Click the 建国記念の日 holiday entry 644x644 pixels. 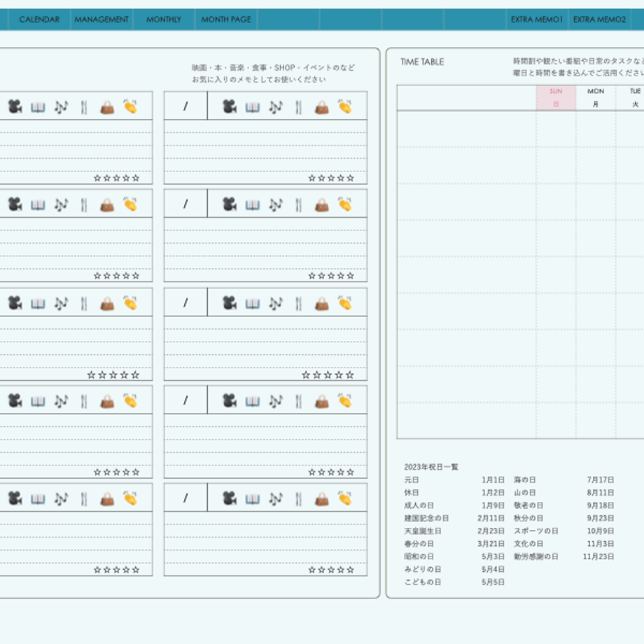tap(426, 518)
